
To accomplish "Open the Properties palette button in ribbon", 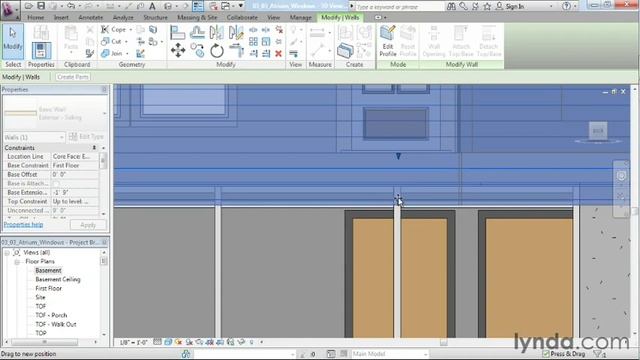I will coord(41,51).
